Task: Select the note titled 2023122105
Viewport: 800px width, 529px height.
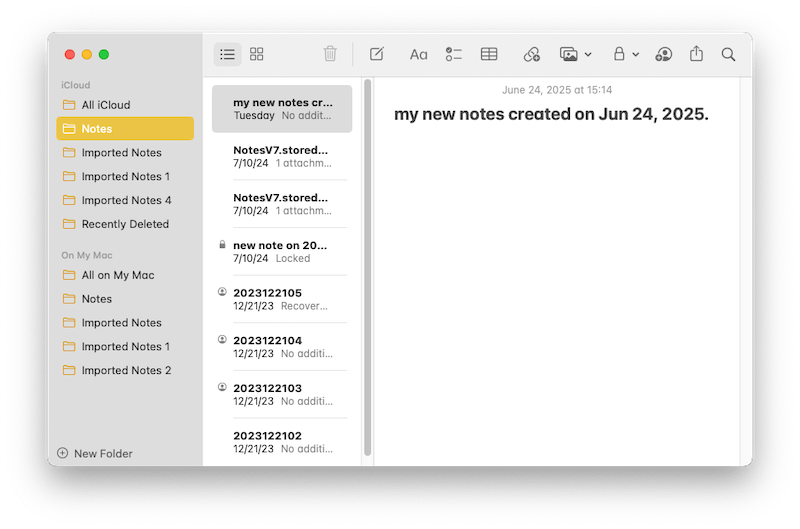Action: (x=280, y=299)
